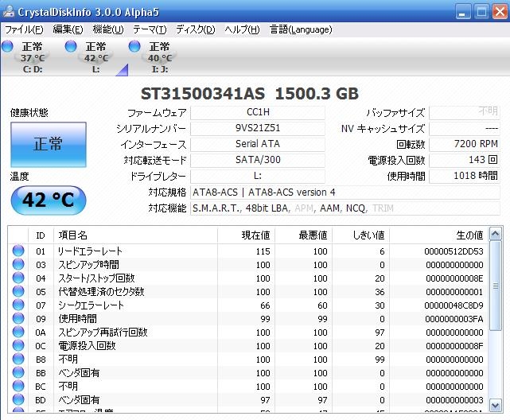
Task: Click status orb of row 04 スタート/ストップ回数
Action: click(x=18, y=278)
